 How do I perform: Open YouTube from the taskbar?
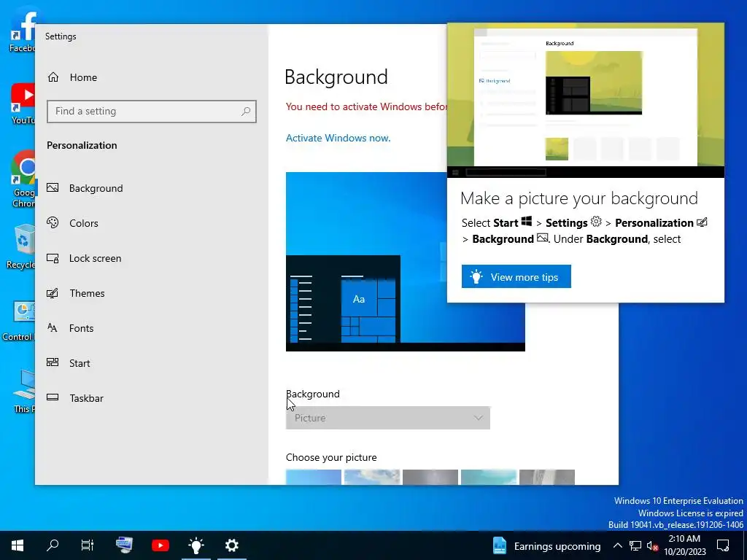point(160,545)
